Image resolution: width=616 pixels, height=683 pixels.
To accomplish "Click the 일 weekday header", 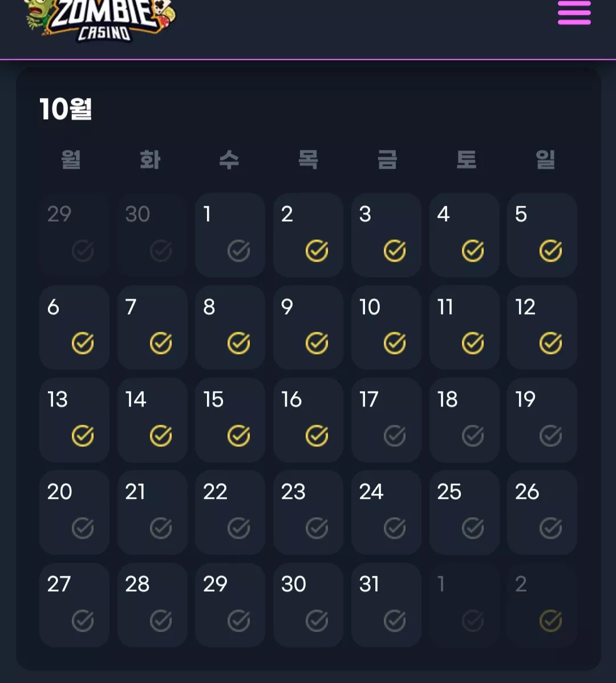I will tap(545, 159).
